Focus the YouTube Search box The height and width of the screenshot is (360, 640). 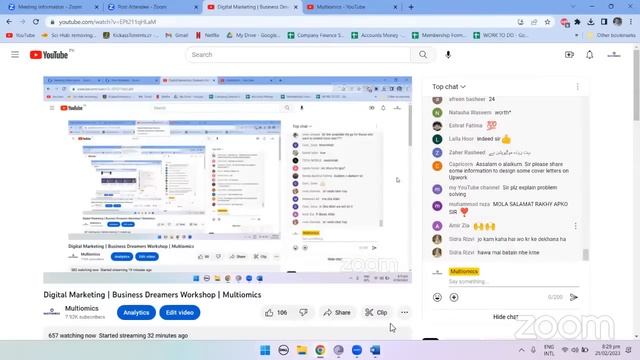(298, 54)
